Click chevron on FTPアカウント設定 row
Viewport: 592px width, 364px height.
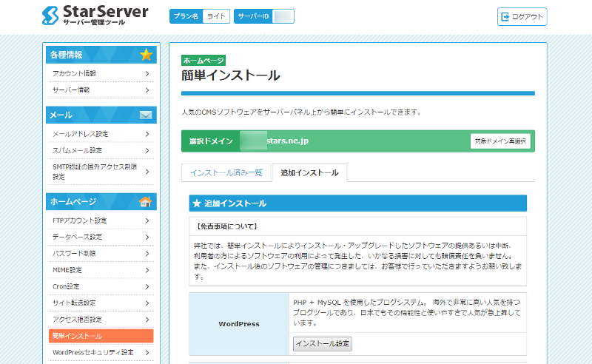pos(147,221)
